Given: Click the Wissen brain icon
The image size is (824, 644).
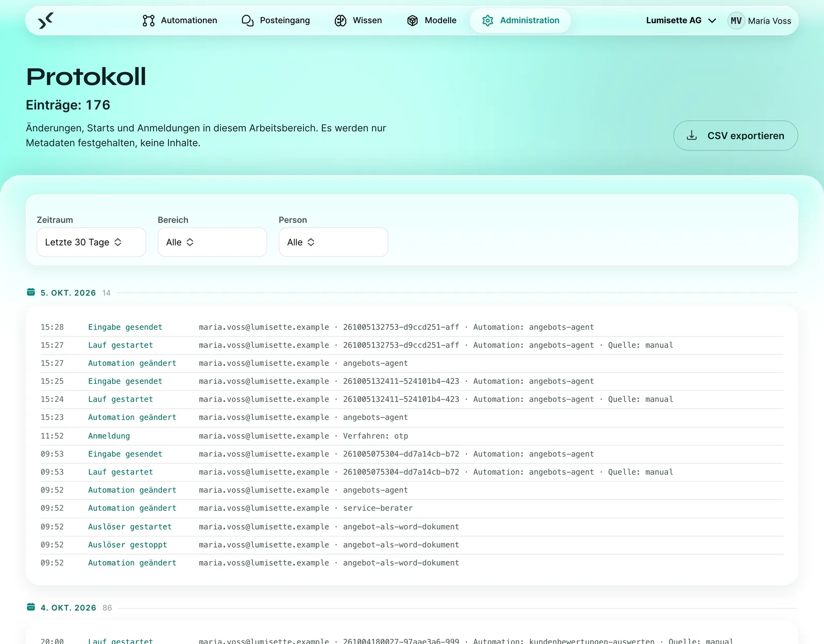Looking at the screenshot, I should coord(340,21).
